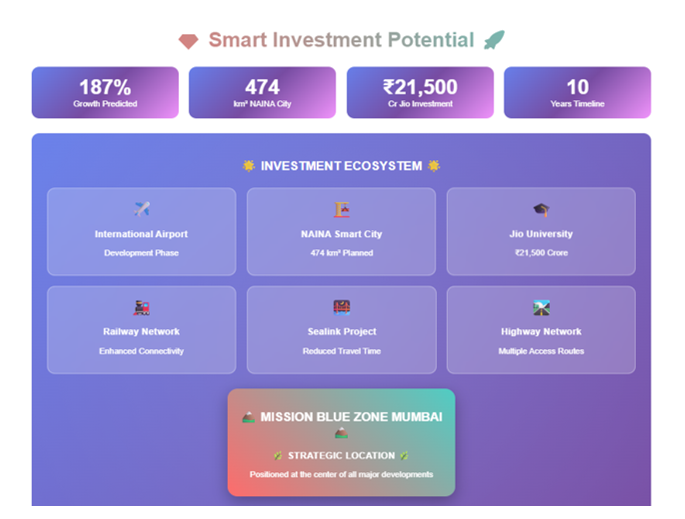This screenshot has width=685, height=519.
Task: Open the ₹21,500 Cr Jio Investment card
Action: [x=420, y=93]
